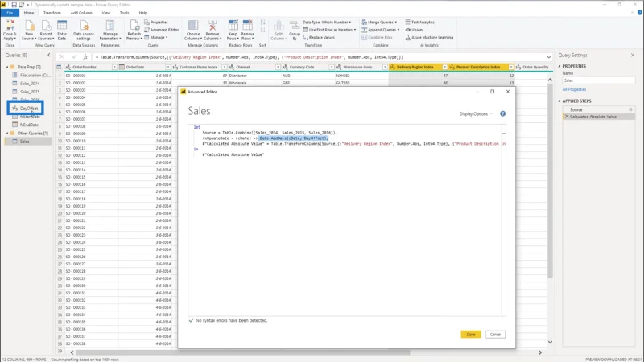Click the select-all table corner icon
Screen dimensions: 644x362
(59, 67)
